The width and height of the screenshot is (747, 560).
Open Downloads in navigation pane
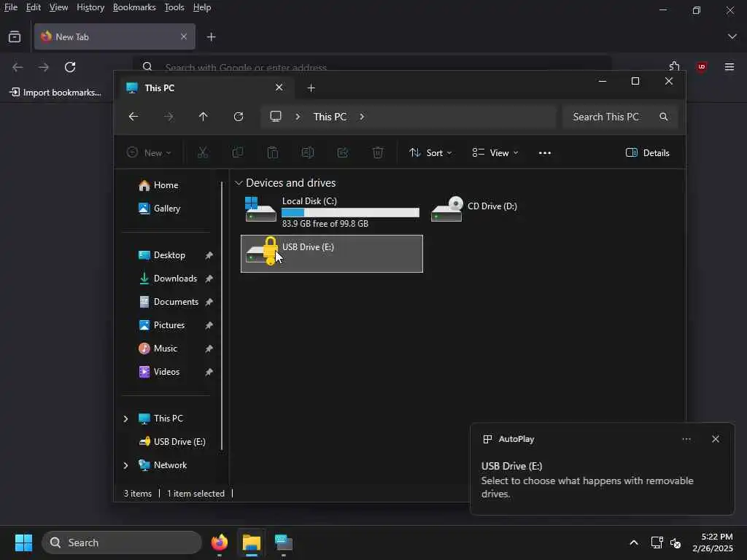174,279
